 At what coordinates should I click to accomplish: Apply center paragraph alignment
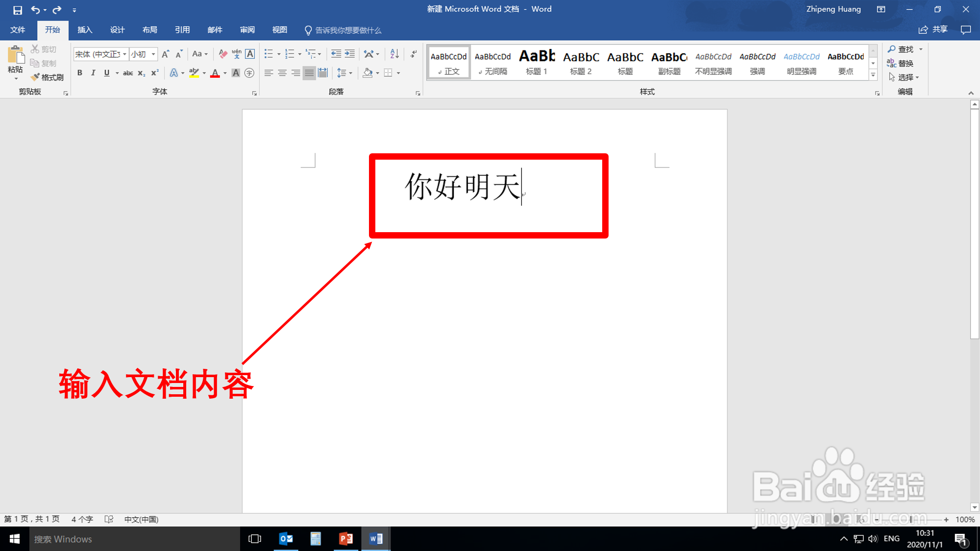click(282, 73)
